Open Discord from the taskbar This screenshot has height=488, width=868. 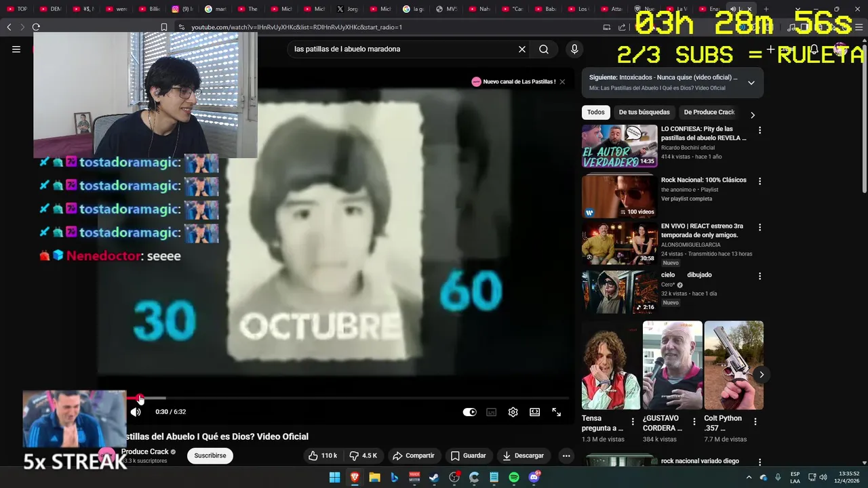[534, 477]
